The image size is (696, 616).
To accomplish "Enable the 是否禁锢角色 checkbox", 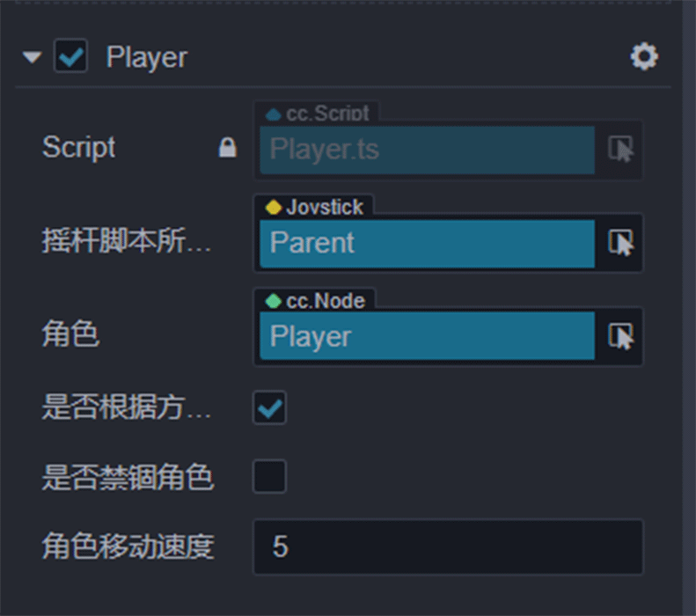I will click(x=269, y=477).
